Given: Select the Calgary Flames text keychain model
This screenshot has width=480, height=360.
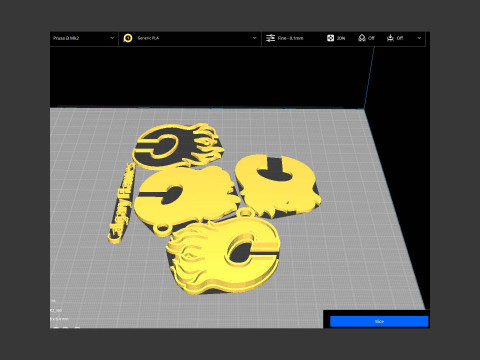Looking at the screenshot, I should pyautogui.click(x=122, y=203).
